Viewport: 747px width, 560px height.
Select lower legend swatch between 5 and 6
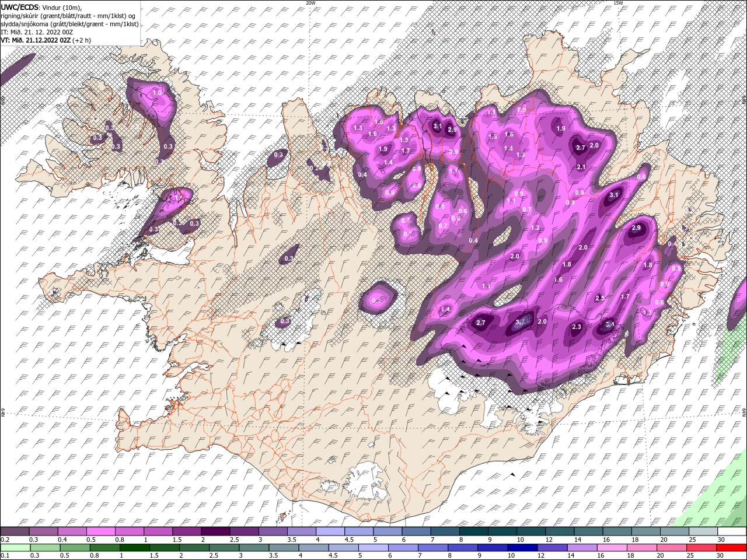click(x=373, y=548)
